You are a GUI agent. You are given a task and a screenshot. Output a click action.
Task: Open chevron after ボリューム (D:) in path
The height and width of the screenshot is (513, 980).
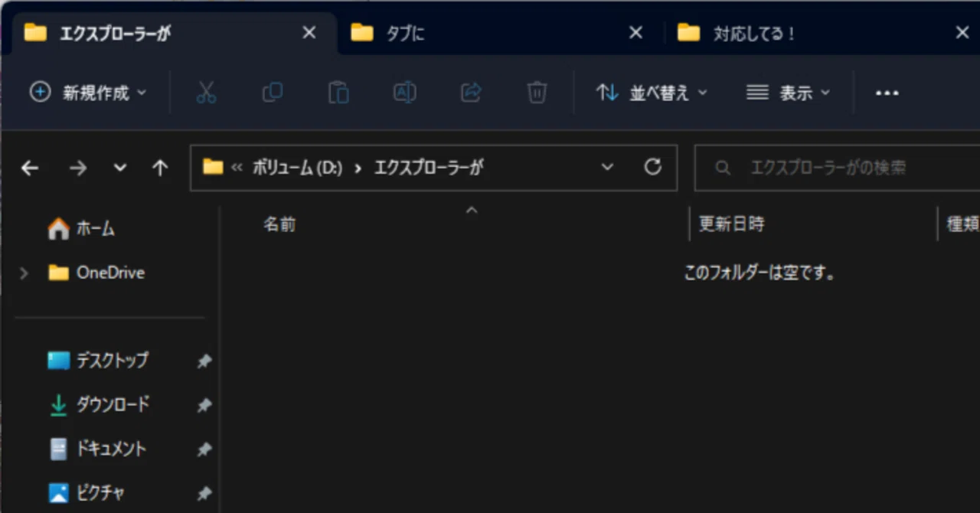pos(358,168)
